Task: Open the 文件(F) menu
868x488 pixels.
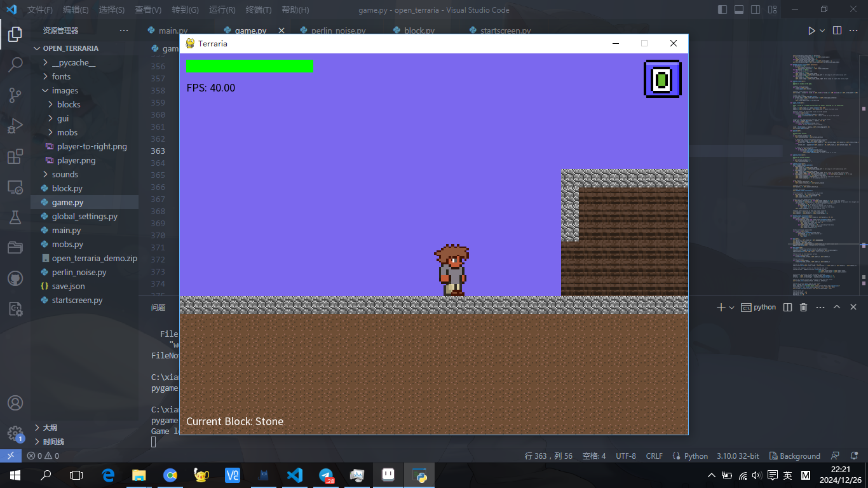Action: click(x=39, y=10)
